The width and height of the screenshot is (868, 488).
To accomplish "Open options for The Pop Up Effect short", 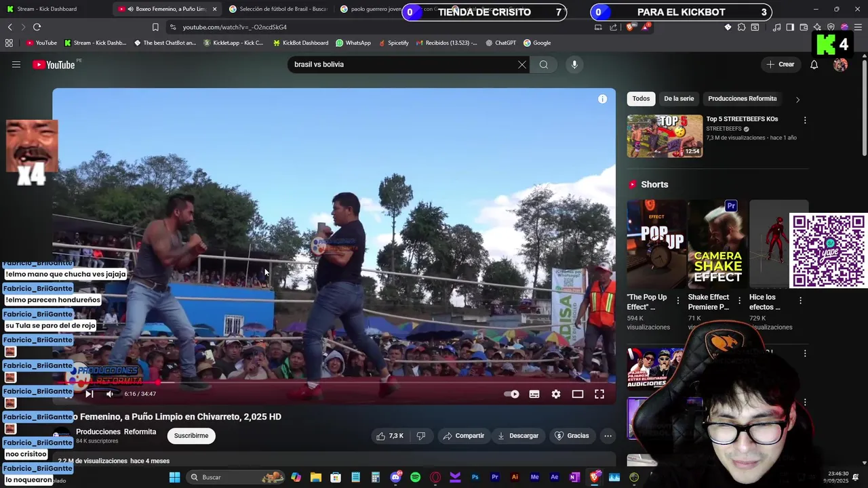I will (677, 300).
